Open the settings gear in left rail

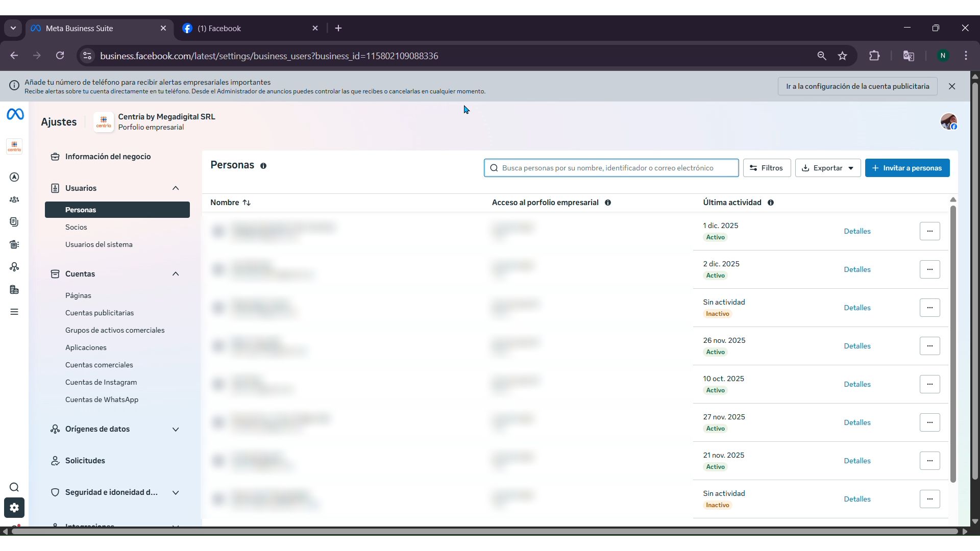tap(14, 508)
